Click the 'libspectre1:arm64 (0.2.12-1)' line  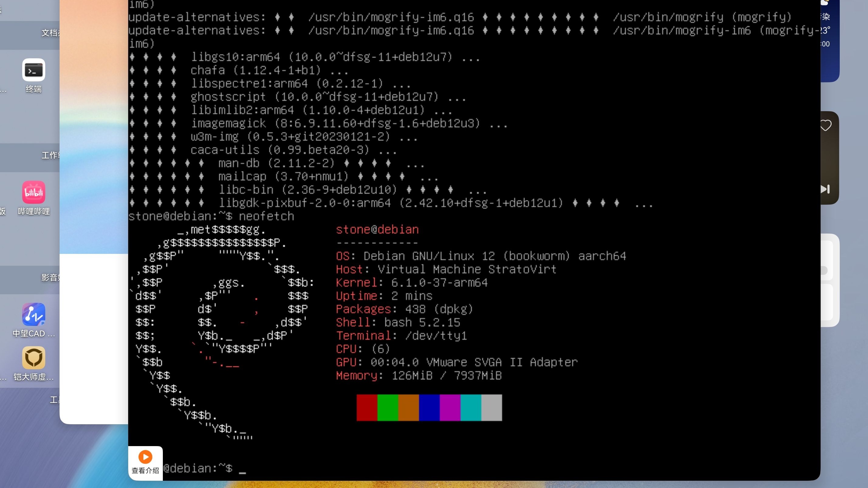tap(270, 84)
